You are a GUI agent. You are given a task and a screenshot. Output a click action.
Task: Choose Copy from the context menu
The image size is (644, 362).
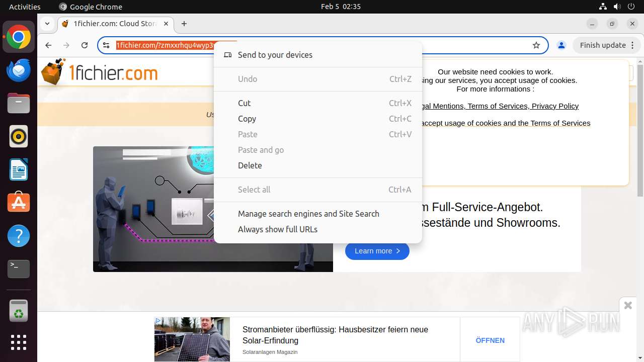pyautogui.click(x=318, y=119)
